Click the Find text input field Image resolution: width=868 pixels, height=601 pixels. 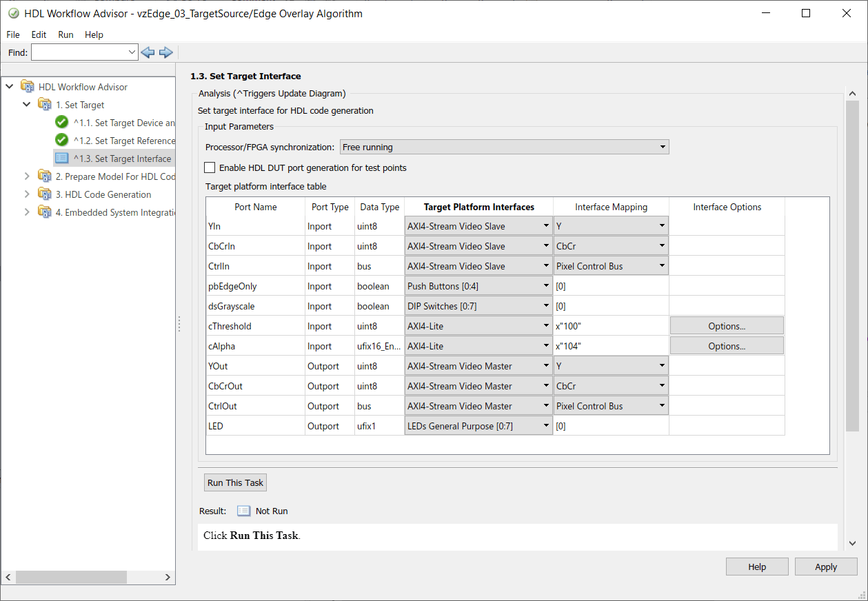pos(79,52)
